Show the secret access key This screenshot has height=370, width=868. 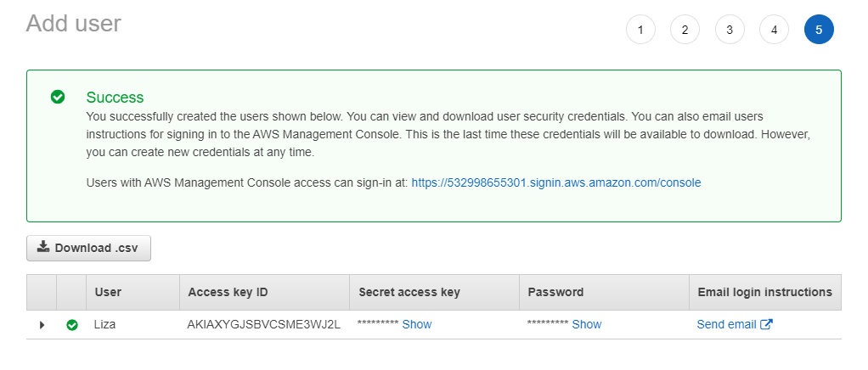click(x=417, y=324)
